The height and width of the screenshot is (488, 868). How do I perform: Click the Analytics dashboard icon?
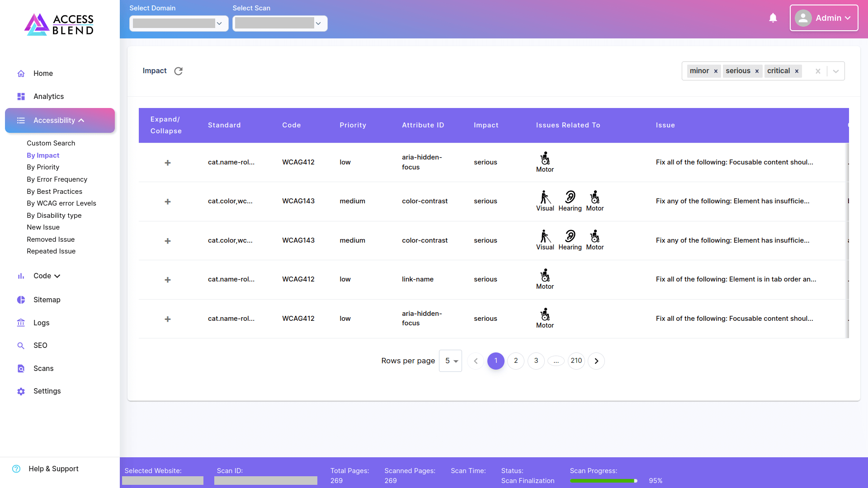[x=21, y=97]
